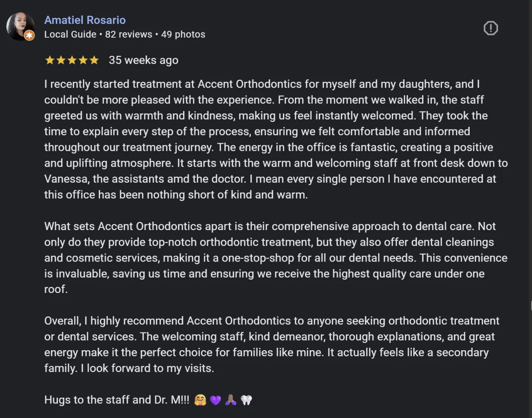Click the paragraph starting 'Overall, I highly recommend'
The image size is (532, 418).
tap(272, 344)
